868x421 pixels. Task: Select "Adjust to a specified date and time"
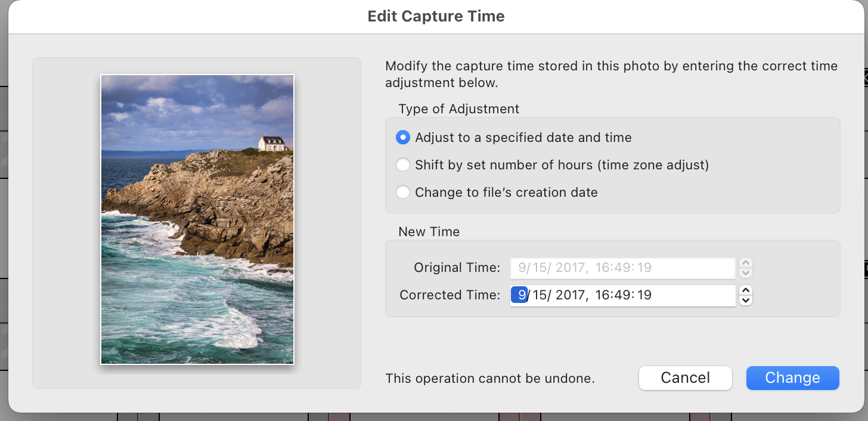tap(402, 137)
